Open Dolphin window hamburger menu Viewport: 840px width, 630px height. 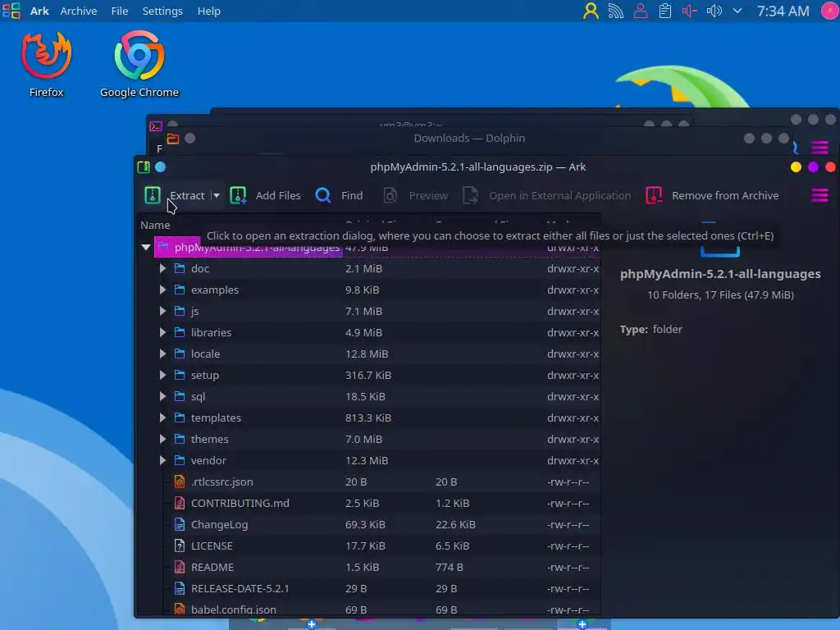pos(819,147)
